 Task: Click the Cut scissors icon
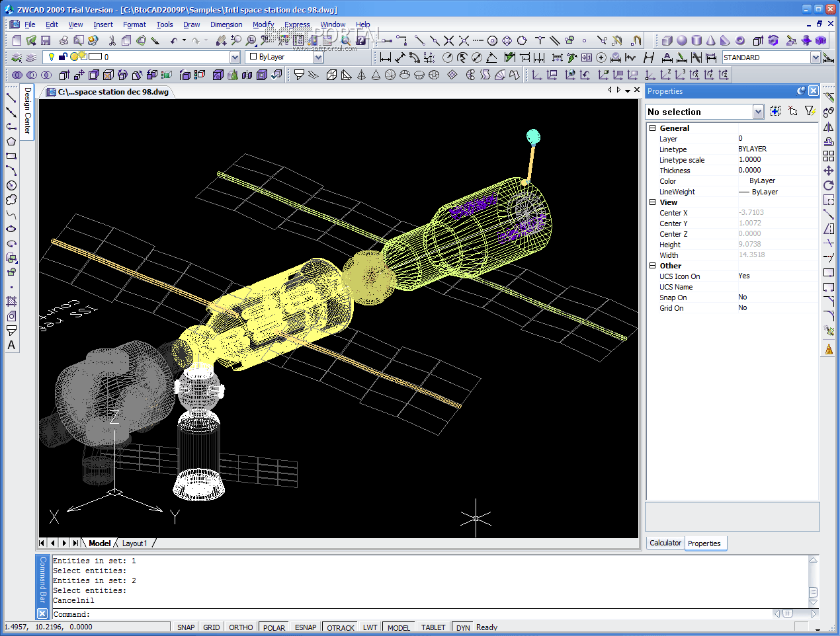pos(112,41)
